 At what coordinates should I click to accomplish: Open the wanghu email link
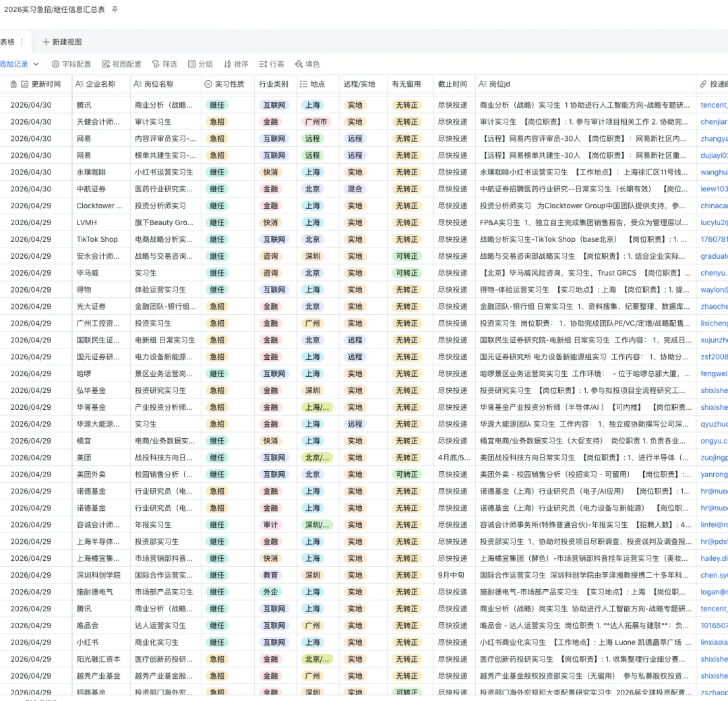tap(714, 173)
